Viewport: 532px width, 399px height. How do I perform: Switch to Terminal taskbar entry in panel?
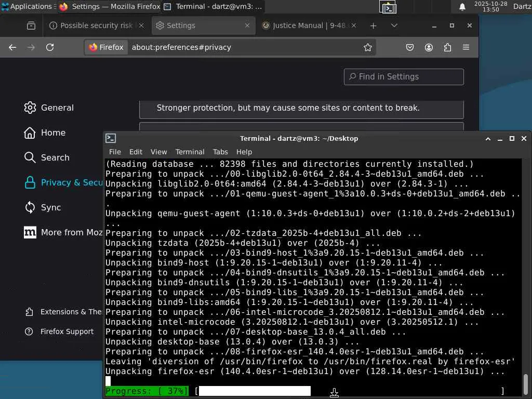(x=214, y=6)
